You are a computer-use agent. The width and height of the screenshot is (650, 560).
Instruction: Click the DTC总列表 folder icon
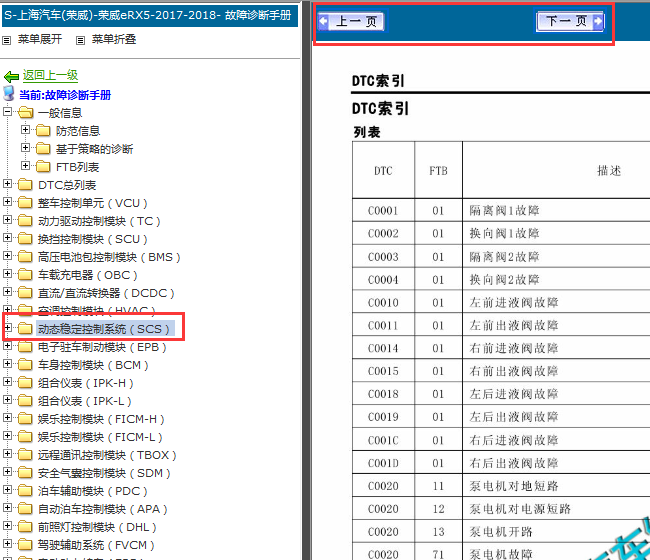coord(25,184)
